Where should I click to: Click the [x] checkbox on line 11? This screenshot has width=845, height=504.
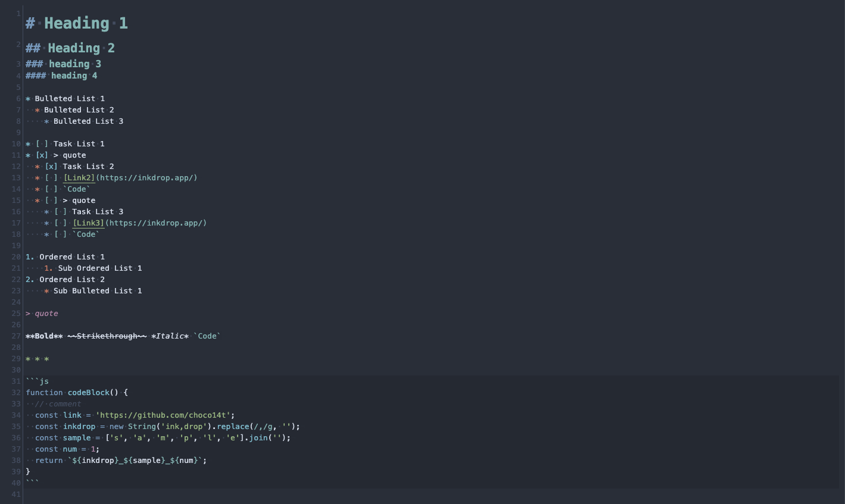pyautogui.click(x=42, y=155)
